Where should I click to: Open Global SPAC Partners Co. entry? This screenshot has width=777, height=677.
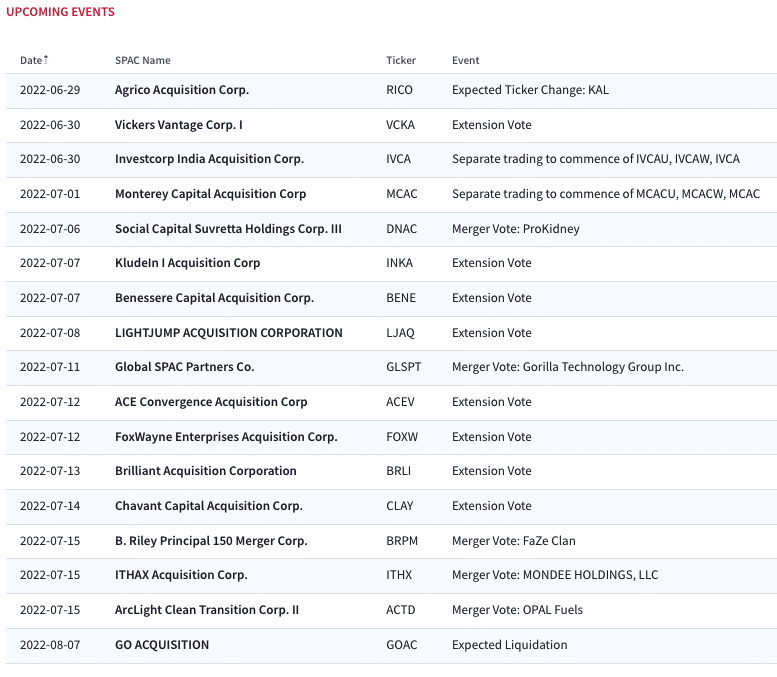click(184, 367)
